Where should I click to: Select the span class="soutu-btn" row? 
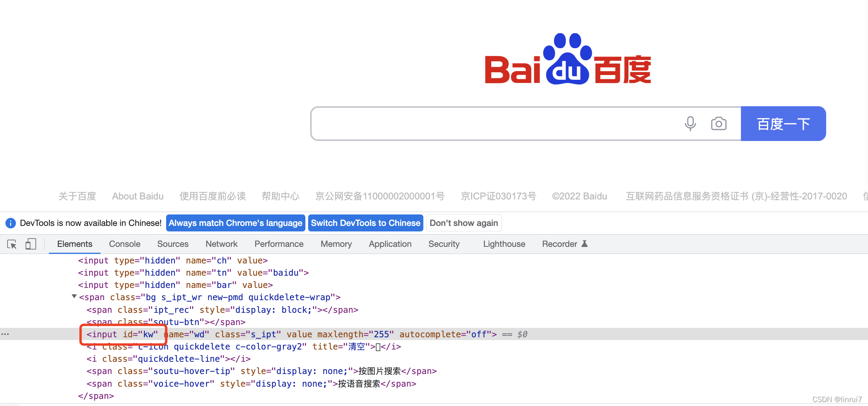pos(166,322)
